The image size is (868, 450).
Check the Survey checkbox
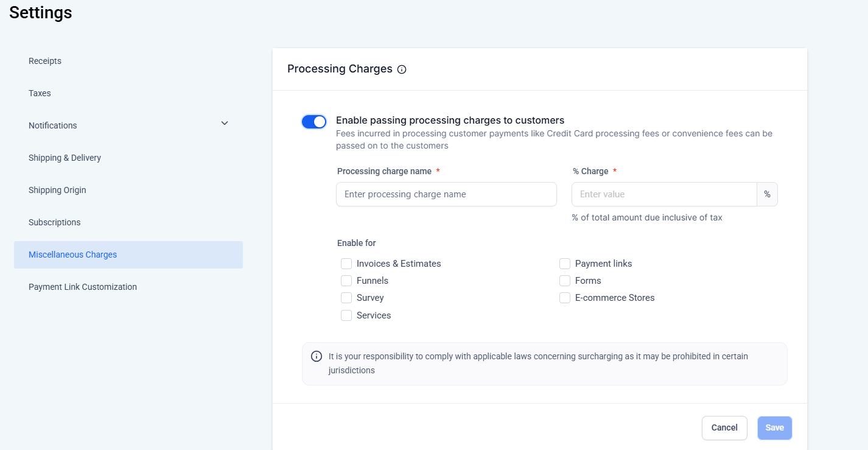pyautogui.click(x=346, y=298)
